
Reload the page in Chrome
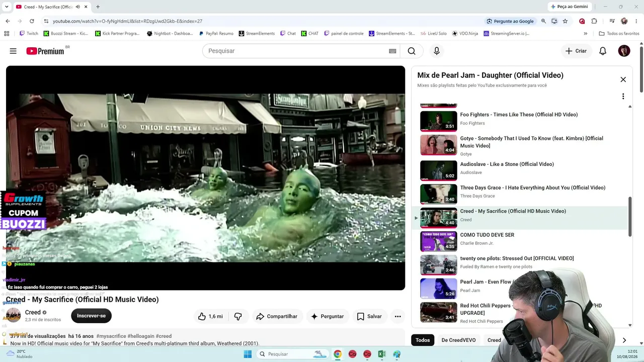[x=32, y=21]
